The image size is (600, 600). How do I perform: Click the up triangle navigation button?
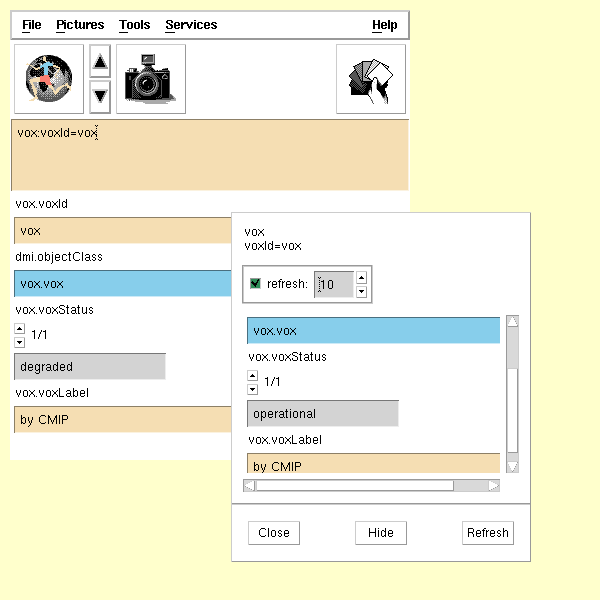100,61
